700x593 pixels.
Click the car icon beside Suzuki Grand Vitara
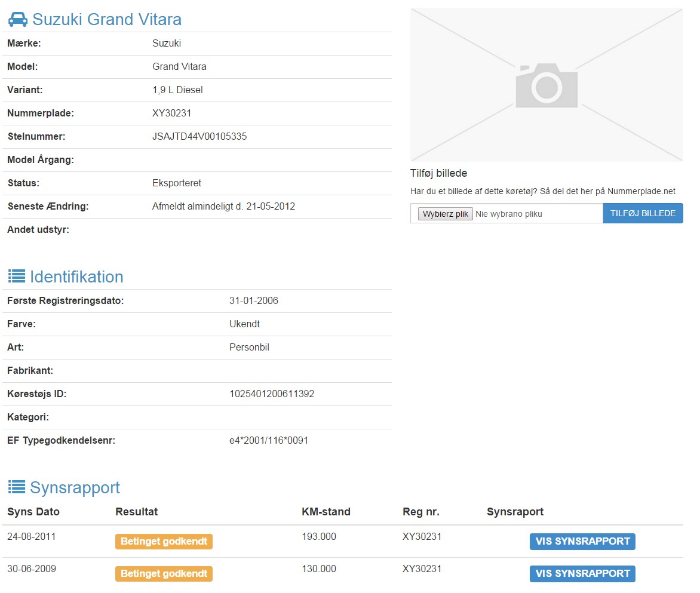click(x=17, y=20)
